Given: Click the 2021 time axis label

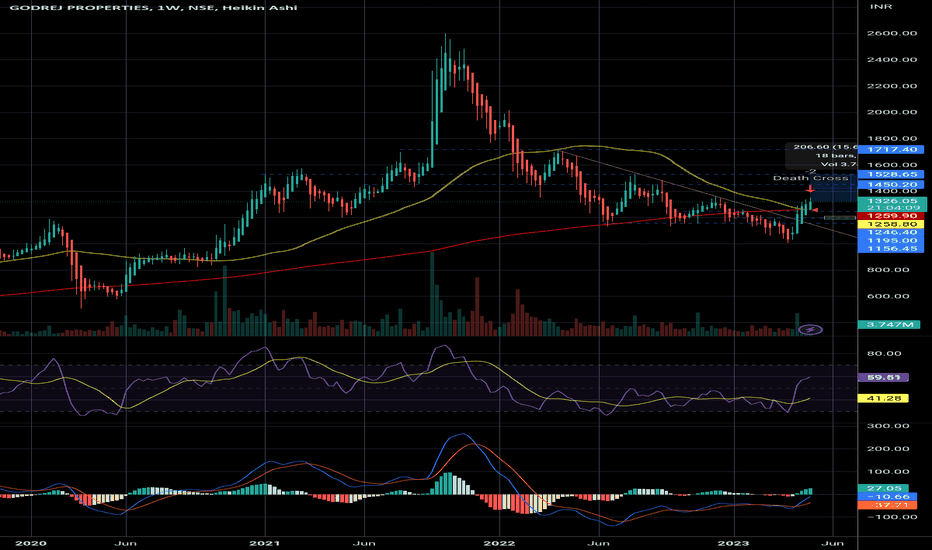Looking at the screenshot, I should pyautogui.click(x=265, y=543).
